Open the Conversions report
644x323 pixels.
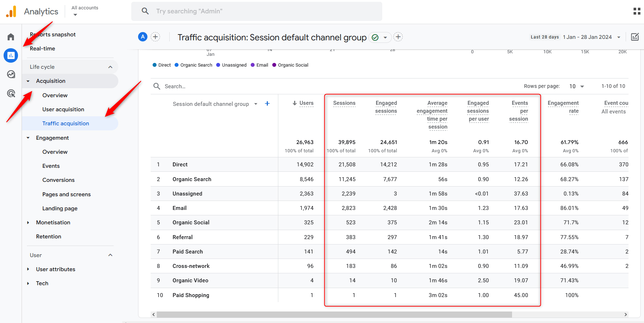pos(59,180)
